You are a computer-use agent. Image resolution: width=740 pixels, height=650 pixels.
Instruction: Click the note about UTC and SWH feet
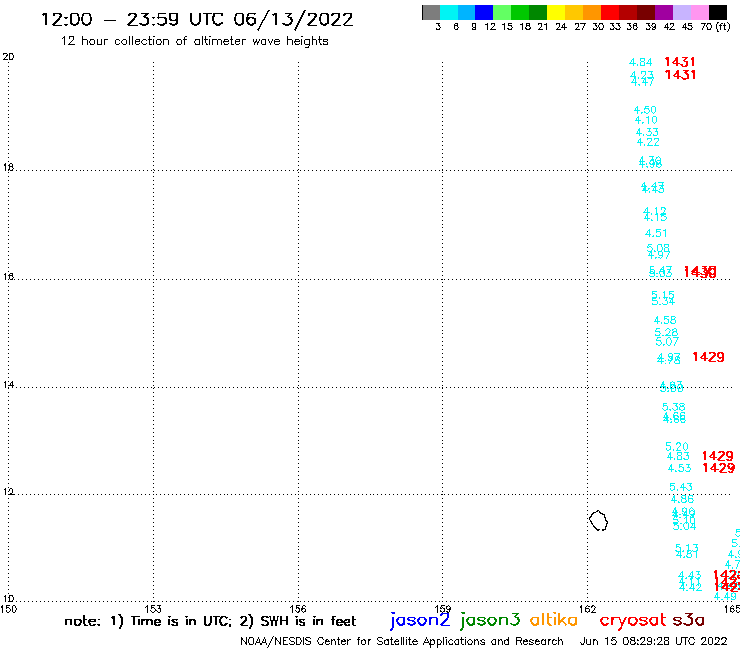point(210,621)
